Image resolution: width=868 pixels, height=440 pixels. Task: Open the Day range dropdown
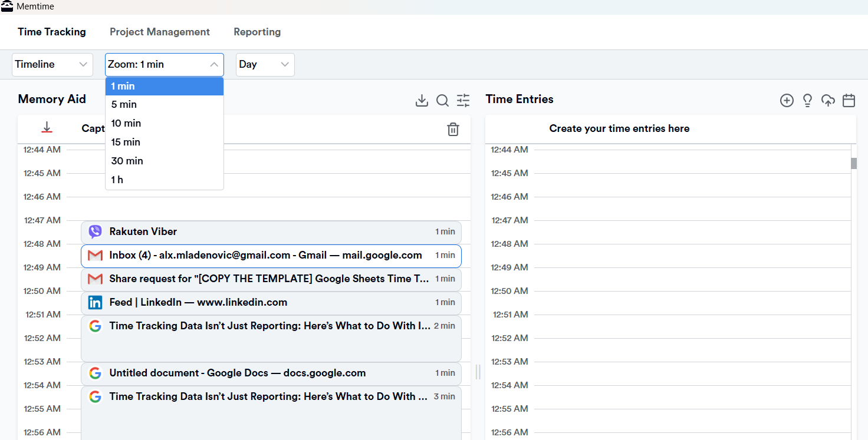click(265, 65)
